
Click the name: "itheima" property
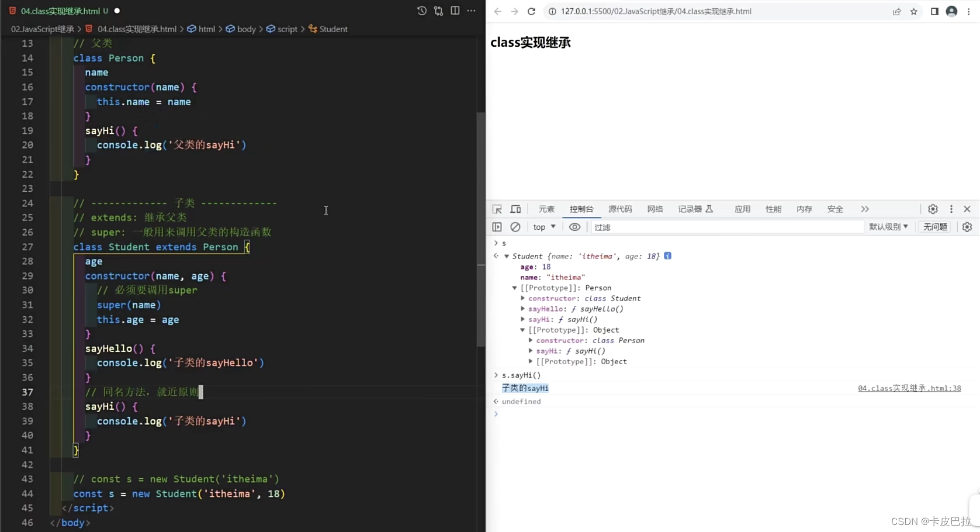point(552,277)
